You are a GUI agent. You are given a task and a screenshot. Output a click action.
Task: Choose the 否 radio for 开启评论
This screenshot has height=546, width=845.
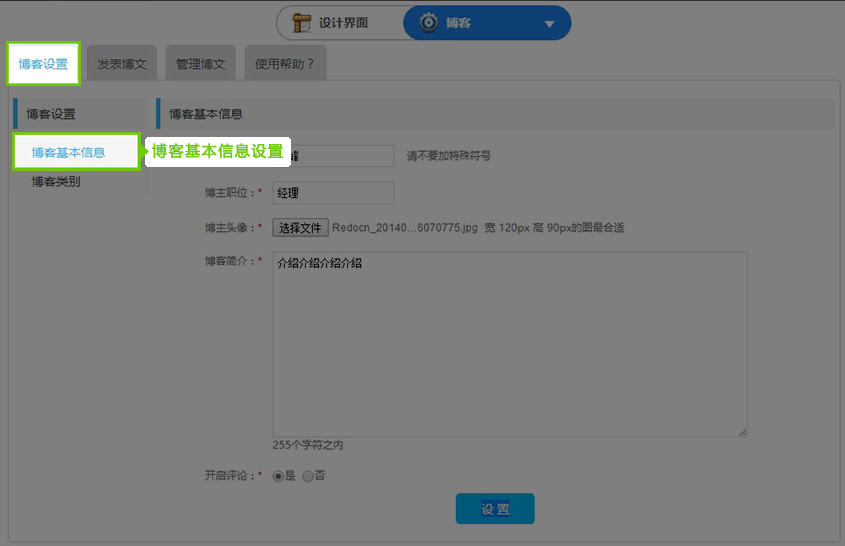coord(308,477)
